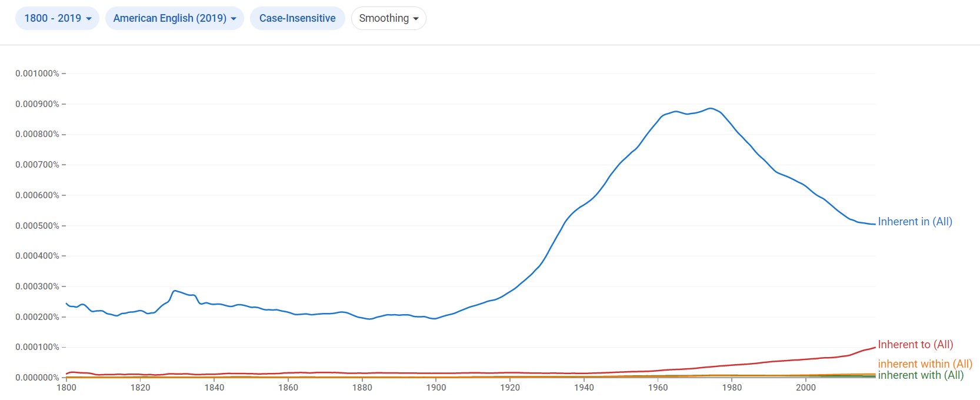
Task: Pick the 1980 year label on the axis
Action: point(732,387)
